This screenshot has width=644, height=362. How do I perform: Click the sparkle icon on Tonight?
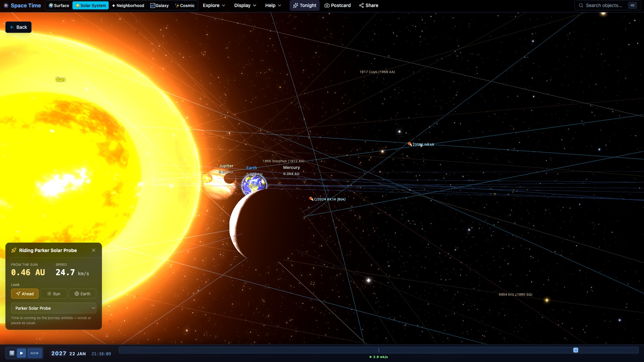296,5
